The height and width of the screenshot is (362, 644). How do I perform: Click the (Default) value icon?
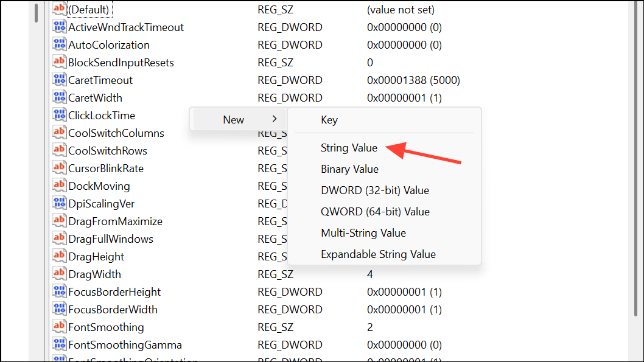click(59, 9)
